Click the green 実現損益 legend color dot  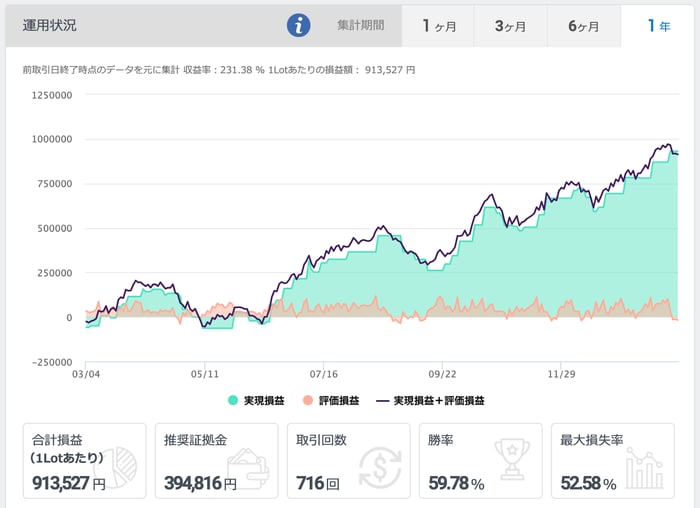click(x=232, y=400)
